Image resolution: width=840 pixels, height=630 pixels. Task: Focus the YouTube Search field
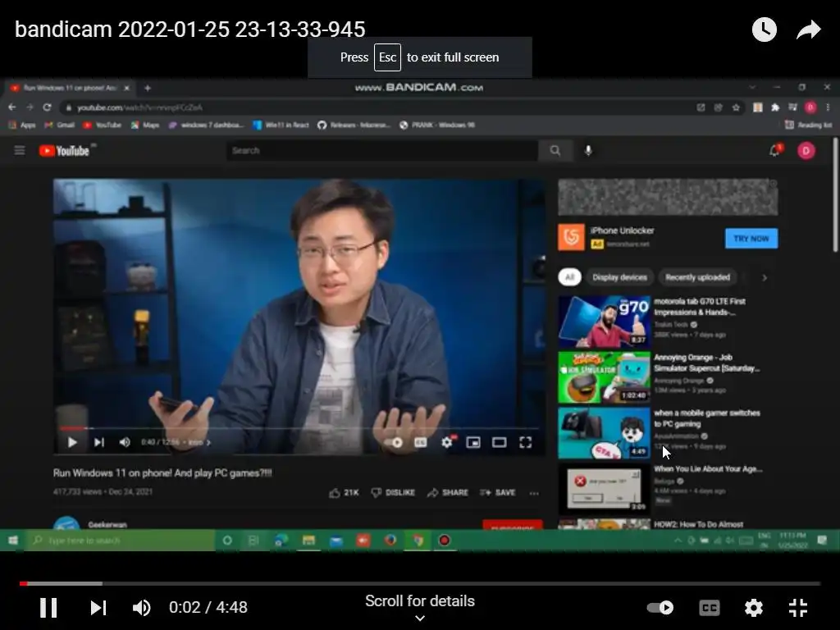(x=382, y=151)
